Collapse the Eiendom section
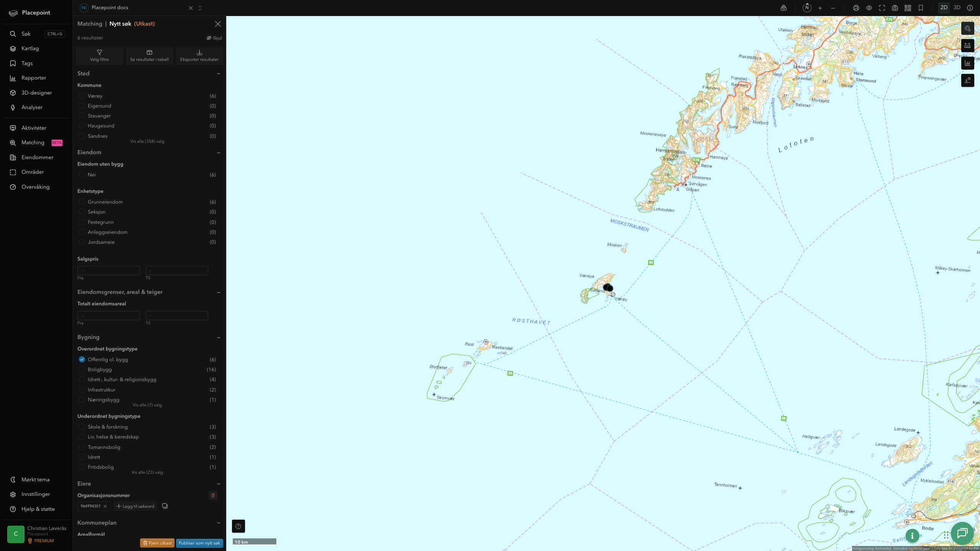The height and width of the screenshot is (551, 980). click(219, 153)
